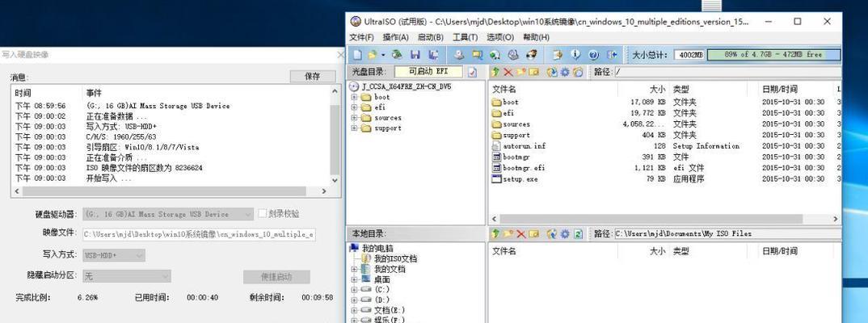Click the blue info icon in the toolbar
The image size is (868, 323).
pos(575,54)
